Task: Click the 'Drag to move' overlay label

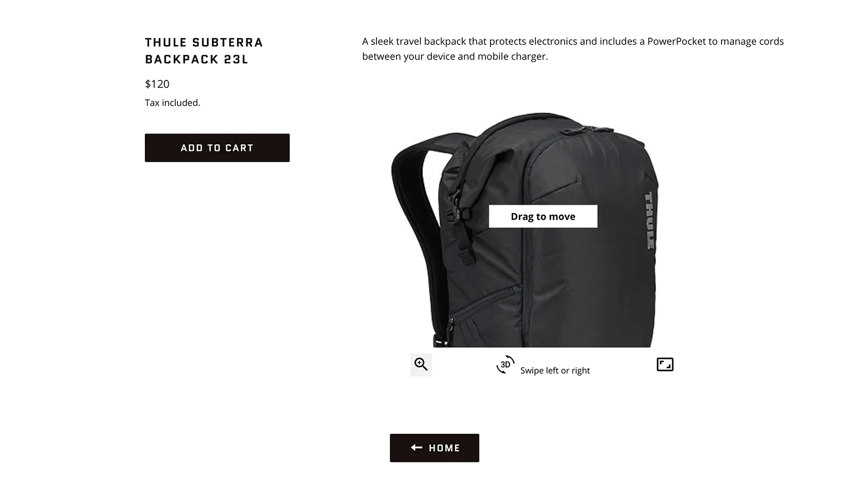Action: pyautogui.click(x=543, y=216)
